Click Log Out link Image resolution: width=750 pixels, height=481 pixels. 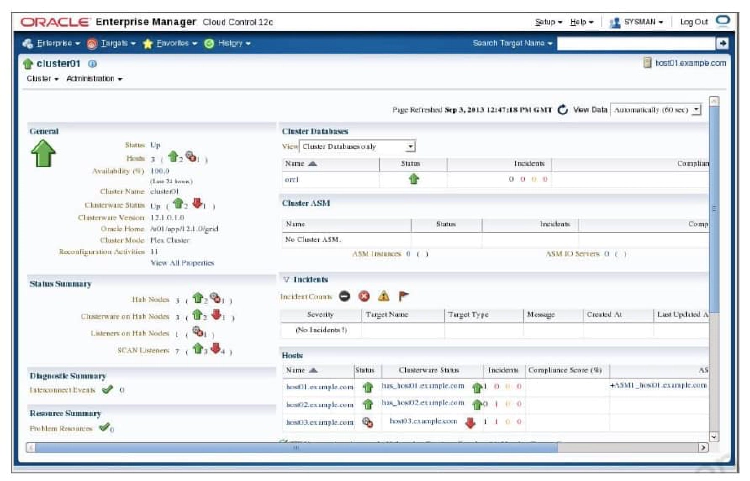pos(694,22)
